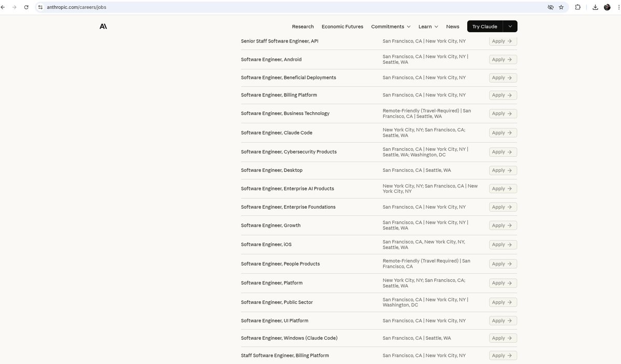Open site information icon in address bar
This screenshot has height=364, width=621.
tap(40, 7)
